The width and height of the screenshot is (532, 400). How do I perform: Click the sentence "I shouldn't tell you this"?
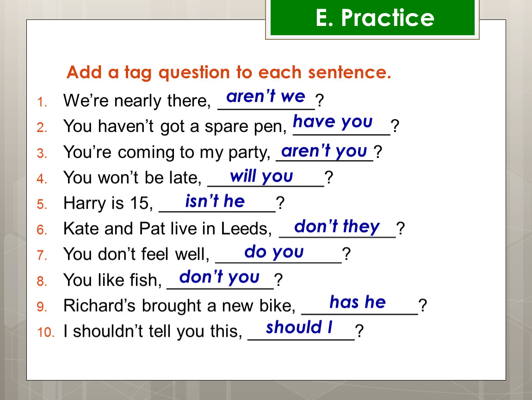[153, 331]
